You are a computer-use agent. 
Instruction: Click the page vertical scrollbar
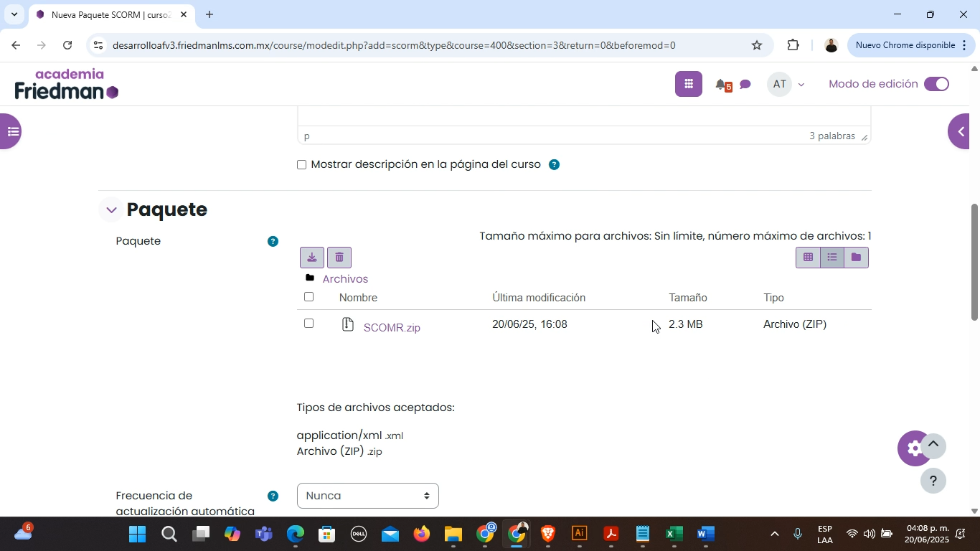click(x=974, y=262)
